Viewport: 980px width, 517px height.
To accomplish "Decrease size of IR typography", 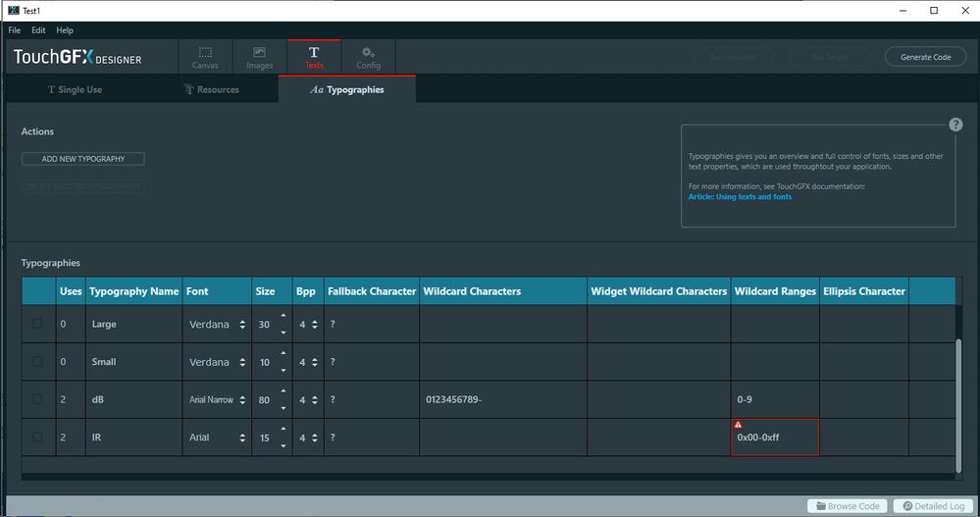I will pos(284,445).
